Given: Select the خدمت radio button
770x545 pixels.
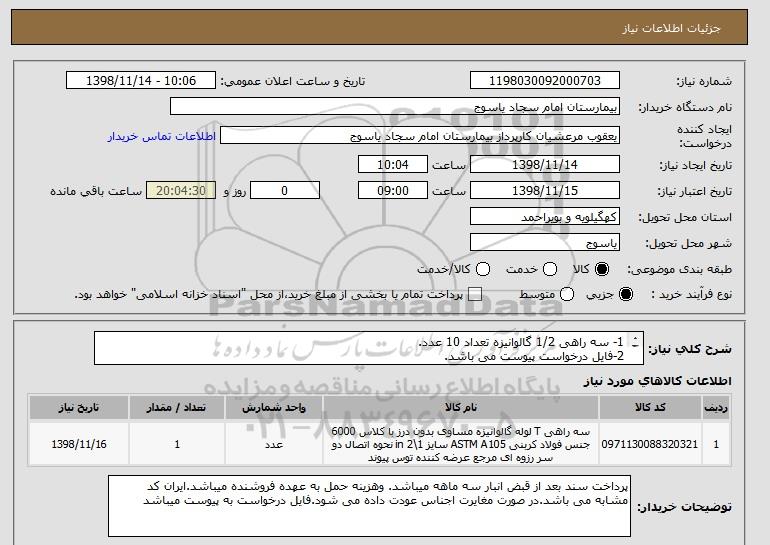Looking at the screenshot, I should [x=550, y=269].
